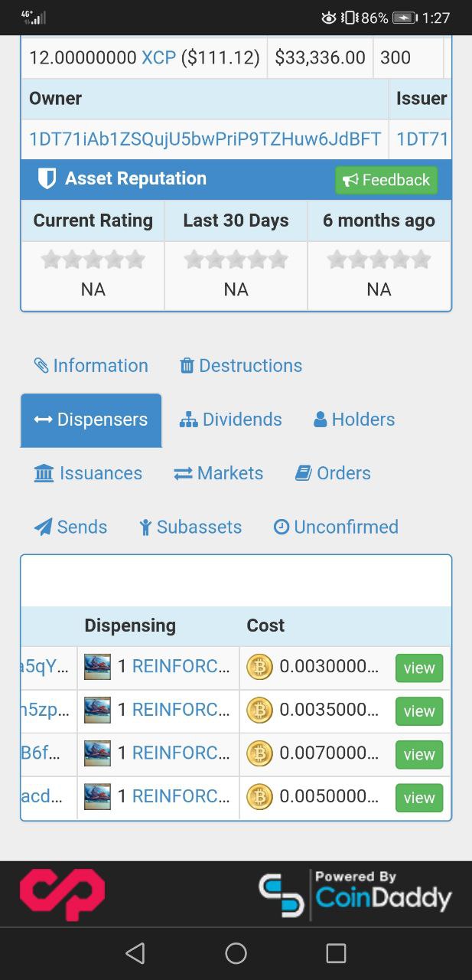This screenshot has height=980, width=472.
Task: Click view button for 0.0050000 dispenser
Action: click(x=419, y=798)
